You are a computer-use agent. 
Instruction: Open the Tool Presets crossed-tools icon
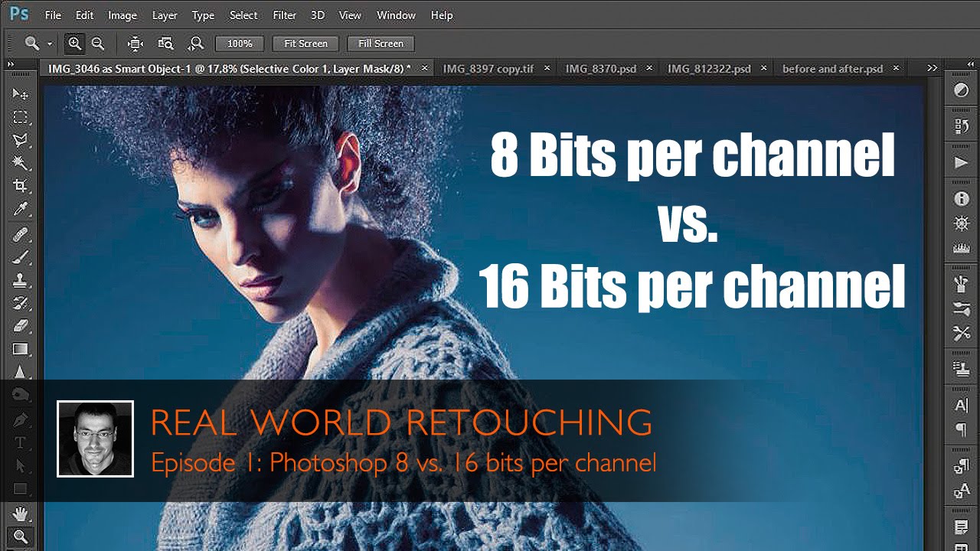[x=961, y=333]
